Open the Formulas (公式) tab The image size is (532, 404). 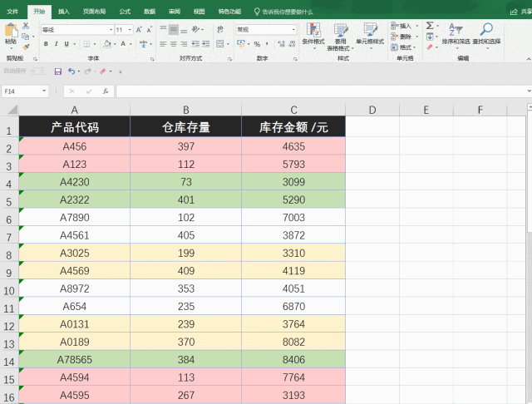tap(125, 12)
